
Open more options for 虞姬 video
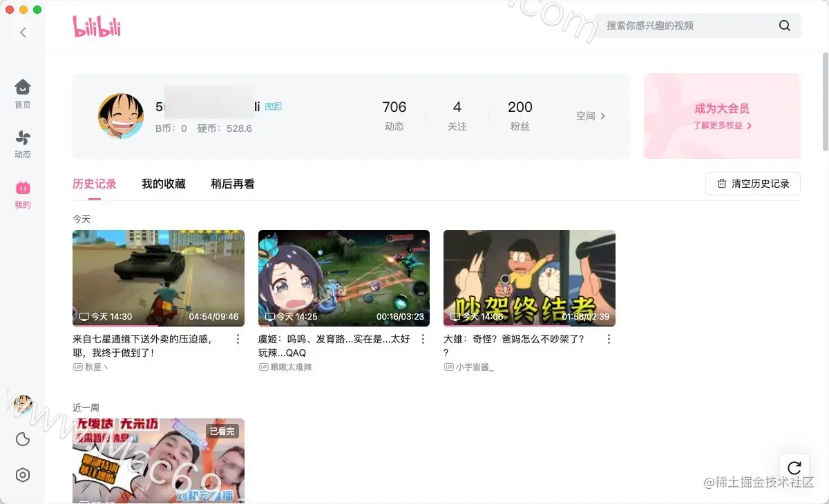423,339
